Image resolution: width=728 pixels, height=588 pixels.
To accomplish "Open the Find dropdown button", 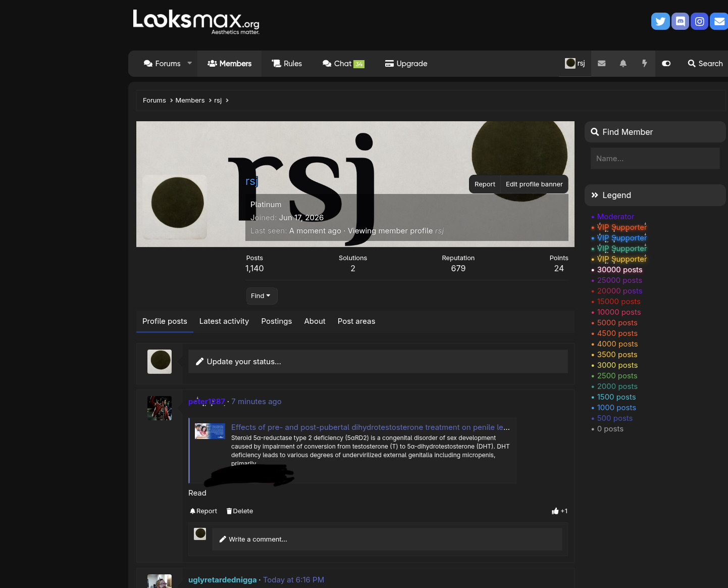I will click(262, 296).
